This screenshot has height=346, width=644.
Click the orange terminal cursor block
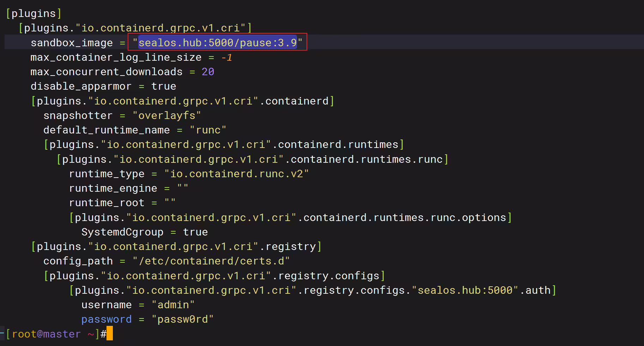[110, 334]
